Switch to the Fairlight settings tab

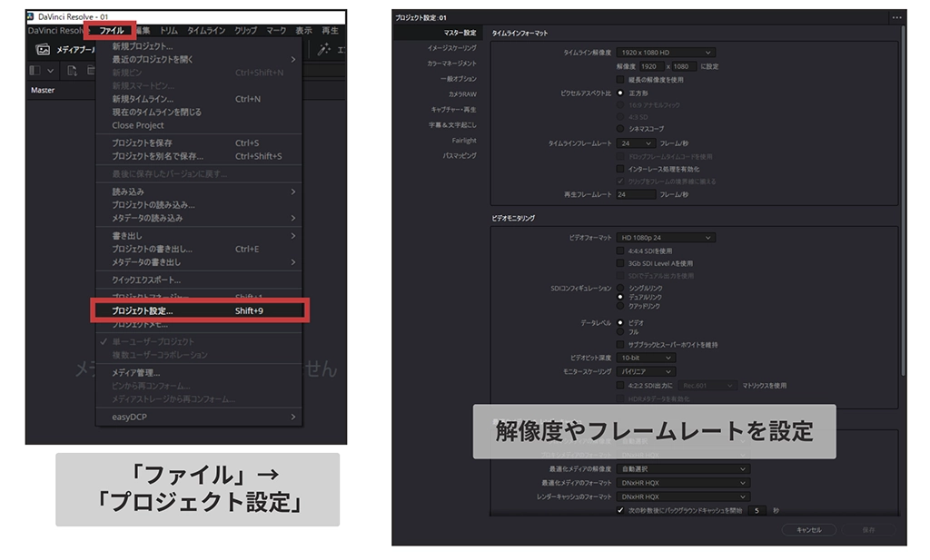click(464, 141)
